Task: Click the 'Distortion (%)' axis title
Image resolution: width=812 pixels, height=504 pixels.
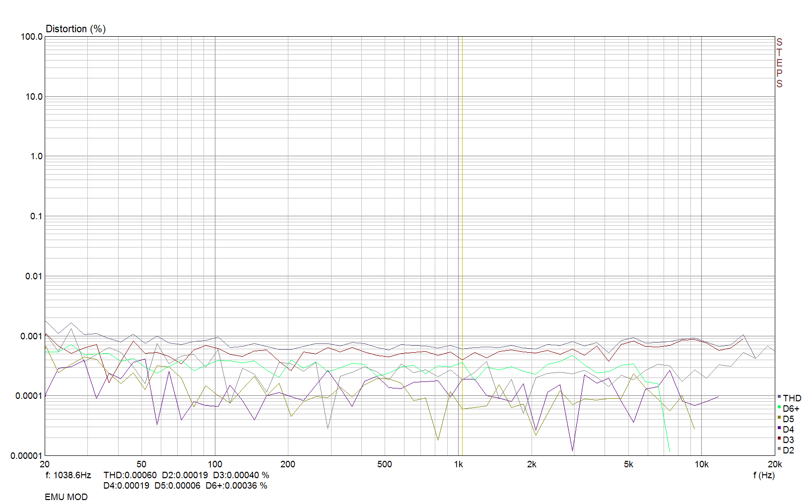Action: click(75, 29)
